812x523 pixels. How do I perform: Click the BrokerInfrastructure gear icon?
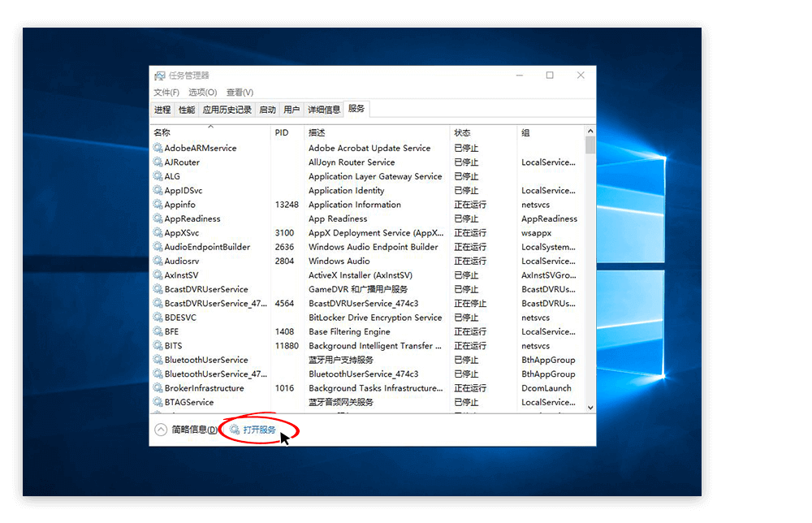click(x=156, y=388)
